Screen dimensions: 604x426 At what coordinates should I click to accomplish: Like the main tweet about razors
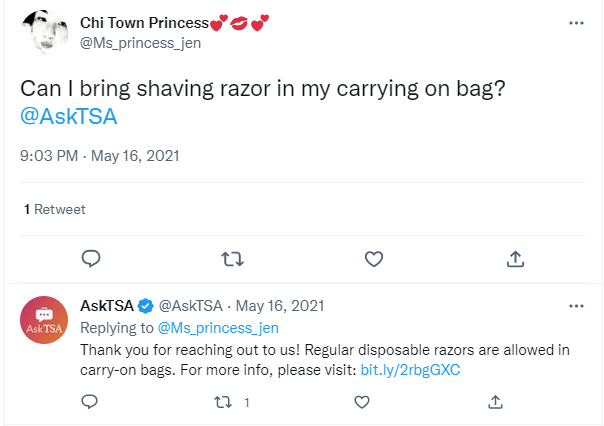click(374, 259)
